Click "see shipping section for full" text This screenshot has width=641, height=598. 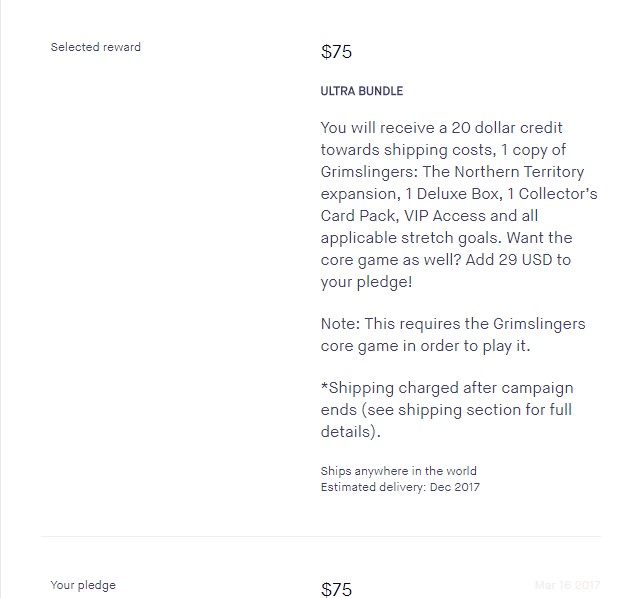point(469,410)
